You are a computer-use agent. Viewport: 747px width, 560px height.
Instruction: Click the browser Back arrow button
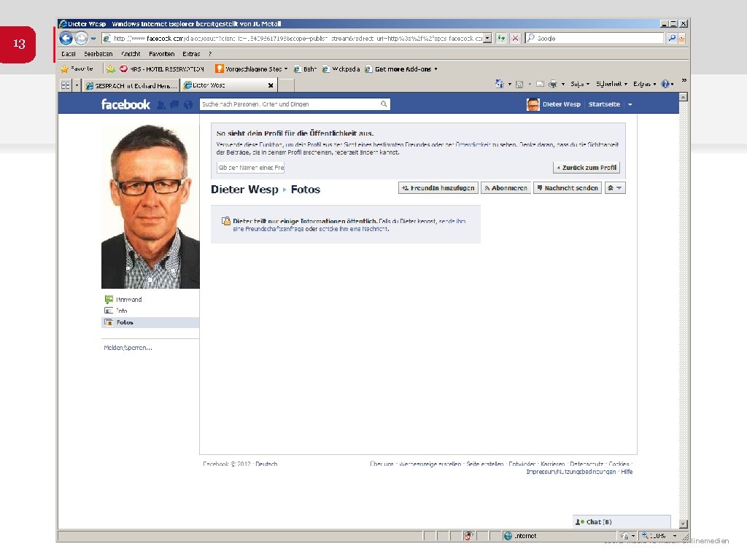pyautogui.click(x=66, y=38)
